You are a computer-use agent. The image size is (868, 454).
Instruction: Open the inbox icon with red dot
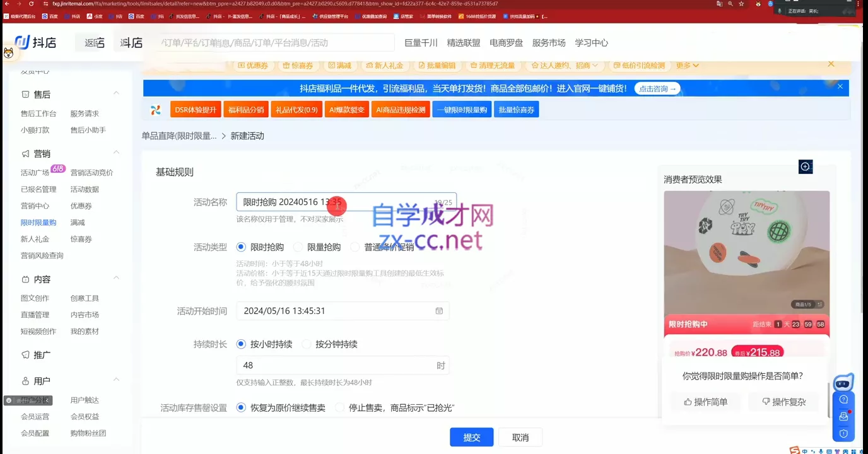click(x=843, y=416)
